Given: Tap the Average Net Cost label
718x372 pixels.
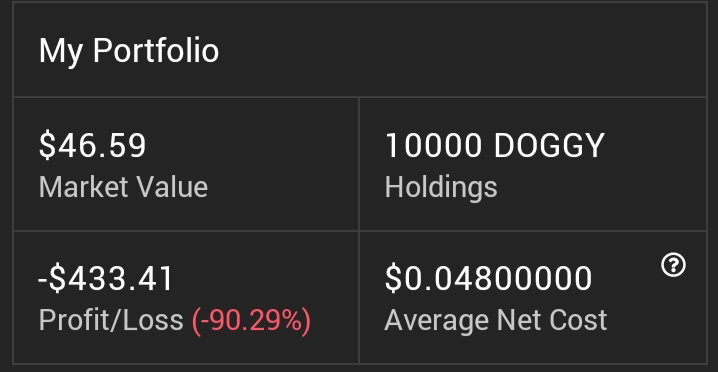Looking at the screenshot, I should pyautogui.click(x=496, y=320).
